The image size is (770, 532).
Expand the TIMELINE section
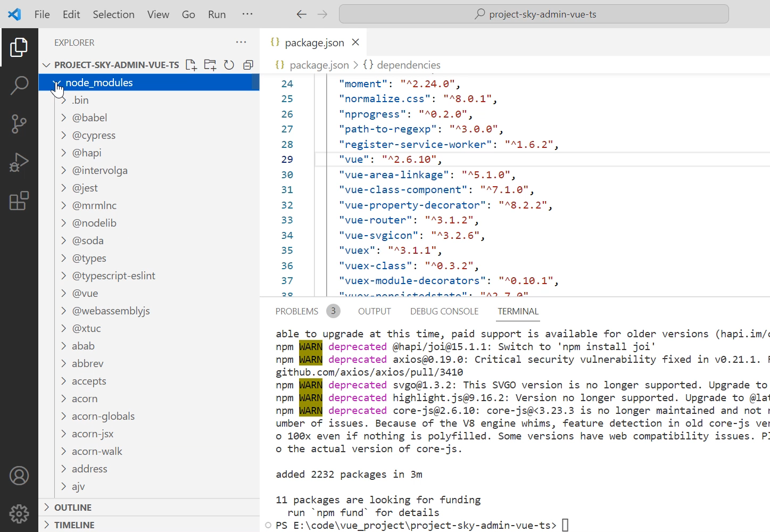74,525
